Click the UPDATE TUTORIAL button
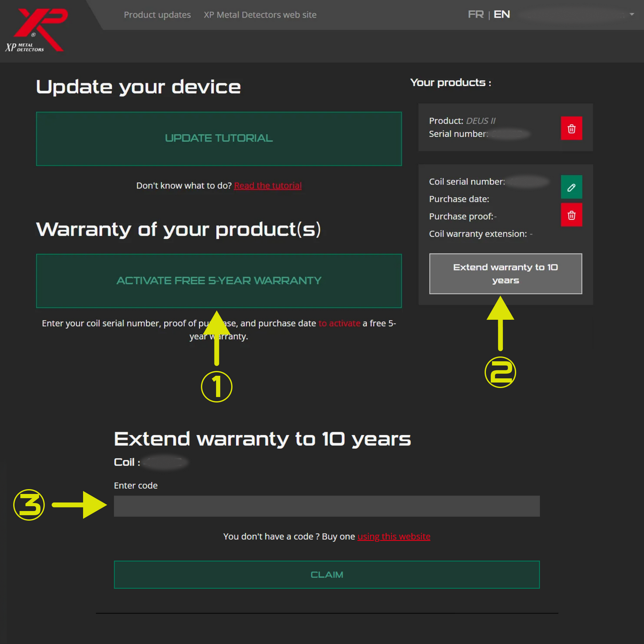 coord(218,138)
